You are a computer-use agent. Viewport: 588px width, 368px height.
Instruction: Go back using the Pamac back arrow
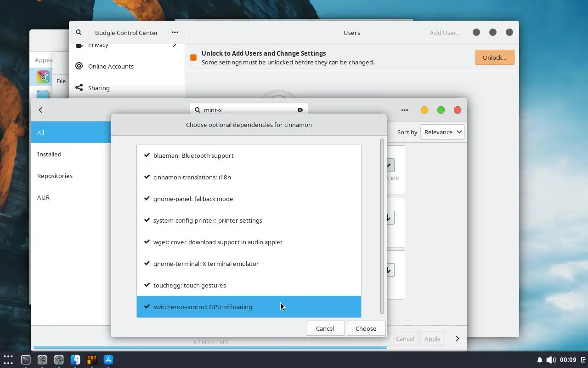click(40, 110)
